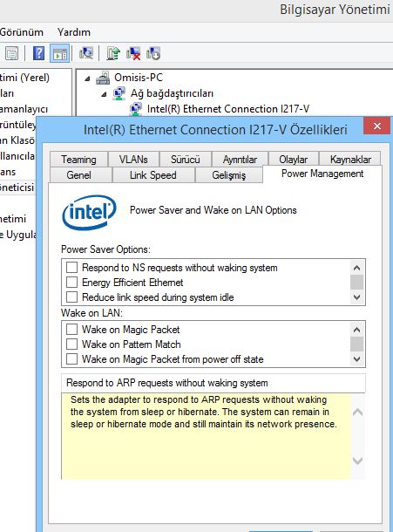Open the Yardım menu
This screenshot has height=532, width=393.
pos(74,32)
